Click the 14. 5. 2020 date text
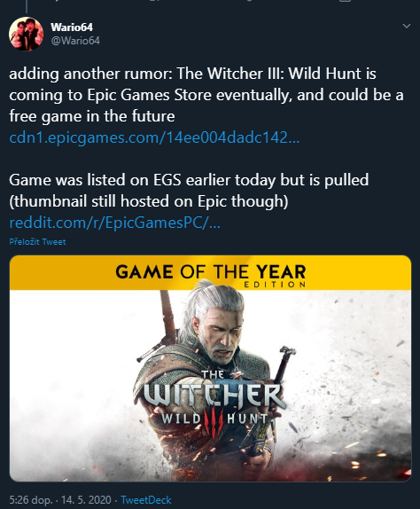The image size is (420, 509). (x=86, y=500)
